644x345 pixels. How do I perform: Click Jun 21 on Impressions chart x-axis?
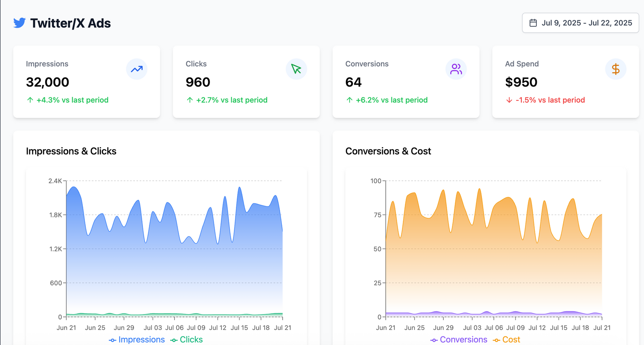[66, 328]
